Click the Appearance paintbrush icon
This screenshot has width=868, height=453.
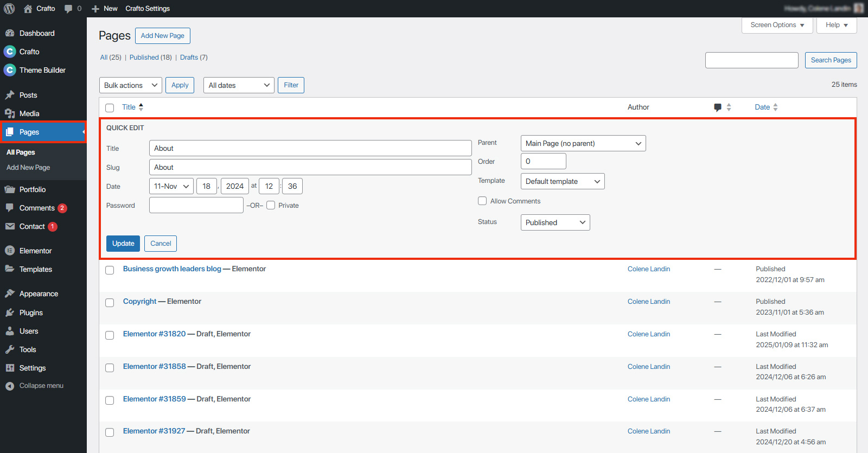click(x=10, y=294)
